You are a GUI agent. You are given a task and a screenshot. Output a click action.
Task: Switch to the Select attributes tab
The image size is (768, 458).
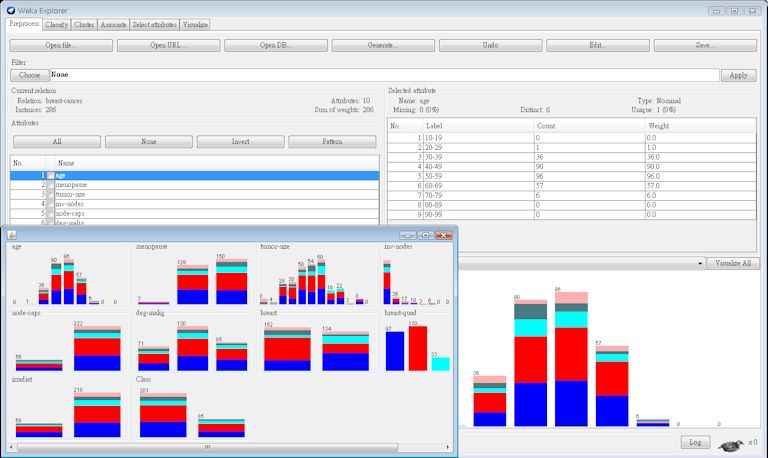point(154,24)
